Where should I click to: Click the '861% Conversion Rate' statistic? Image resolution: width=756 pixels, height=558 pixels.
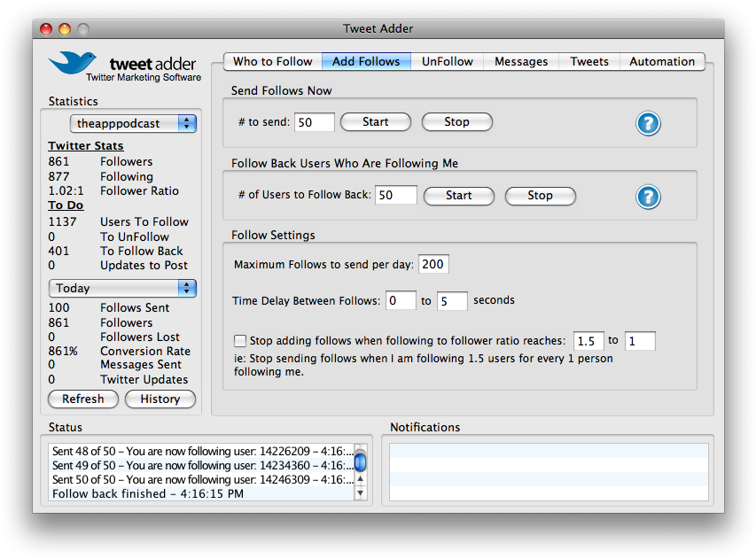(x=120, y=351)
